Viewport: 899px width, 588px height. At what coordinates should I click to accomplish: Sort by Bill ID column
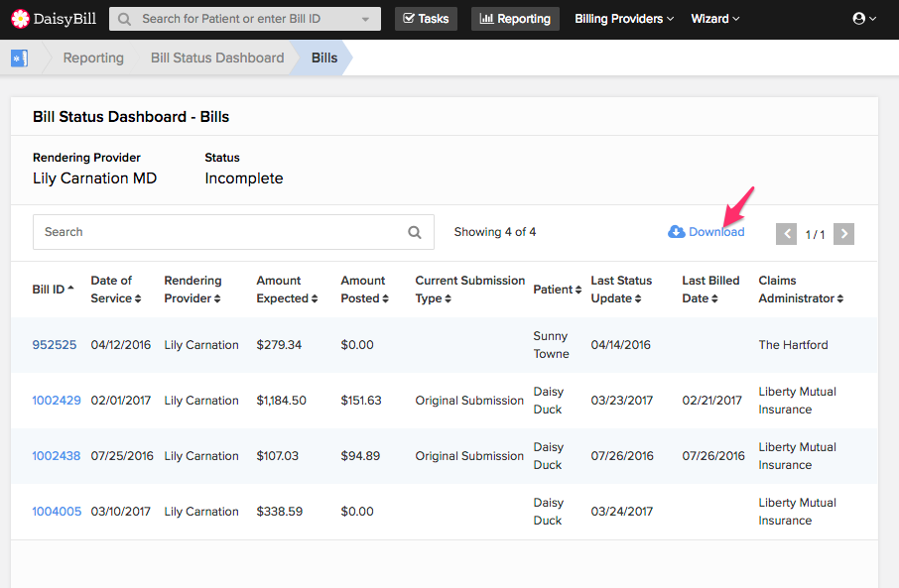[x=53, y=290]
